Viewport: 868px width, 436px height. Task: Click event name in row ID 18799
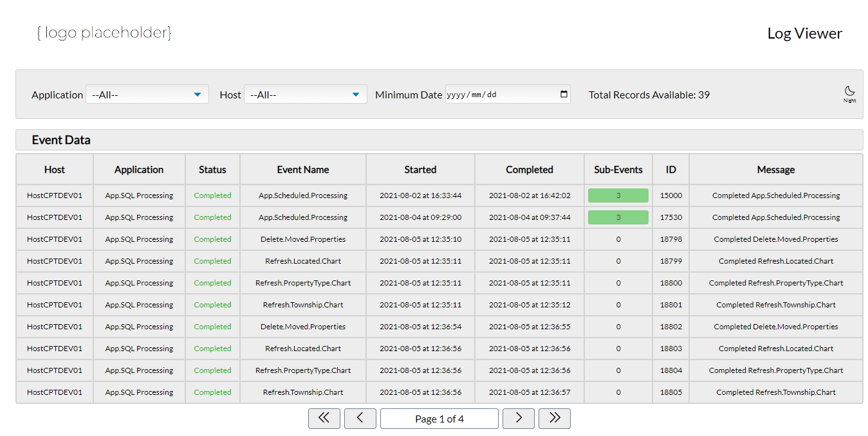click(303, 261)
